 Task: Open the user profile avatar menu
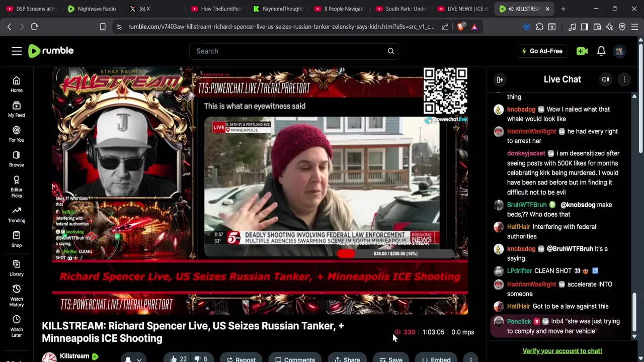point(619,51)
